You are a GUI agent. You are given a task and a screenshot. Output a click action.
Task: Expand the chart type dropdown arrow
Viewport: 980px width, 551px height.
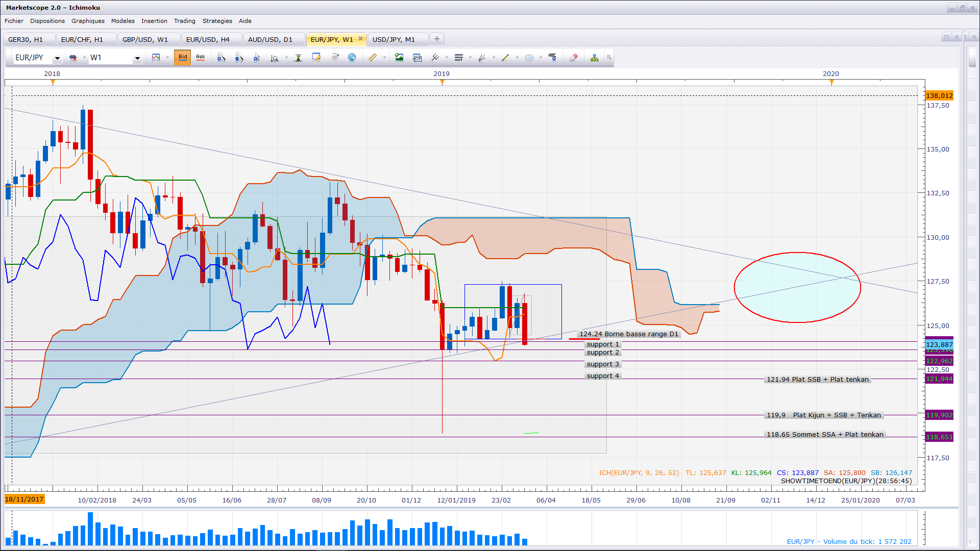[x=167, y=58]
